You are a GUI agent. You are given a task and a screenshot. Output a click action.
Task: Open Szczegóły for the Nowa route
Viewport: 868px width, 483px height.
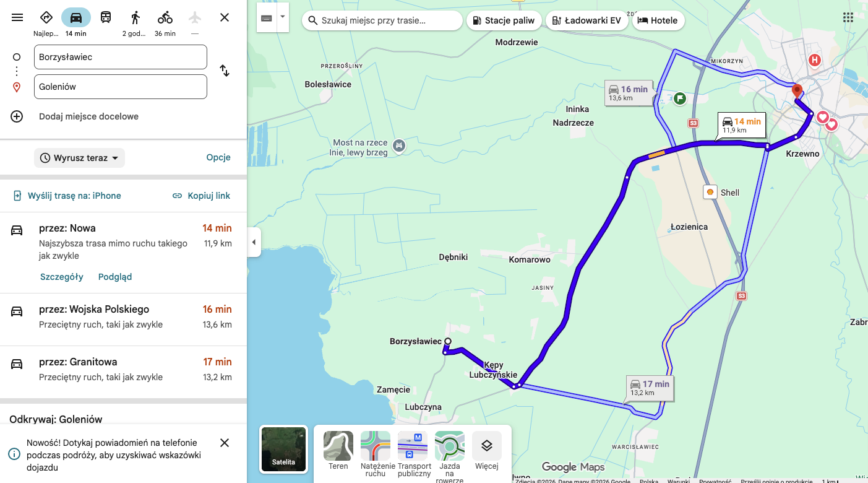coord(61,277)
